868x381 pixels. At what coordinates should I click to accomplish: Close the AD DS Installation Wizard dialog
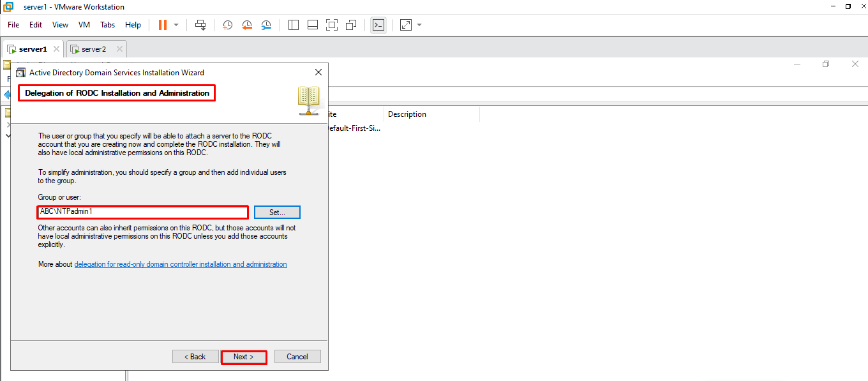318,72
